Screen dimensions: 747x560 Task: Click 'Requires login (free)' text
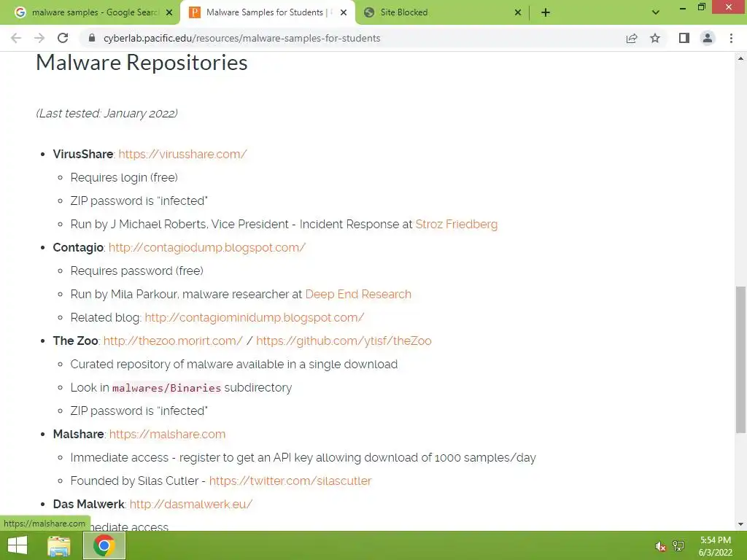(x=124, y=177)
